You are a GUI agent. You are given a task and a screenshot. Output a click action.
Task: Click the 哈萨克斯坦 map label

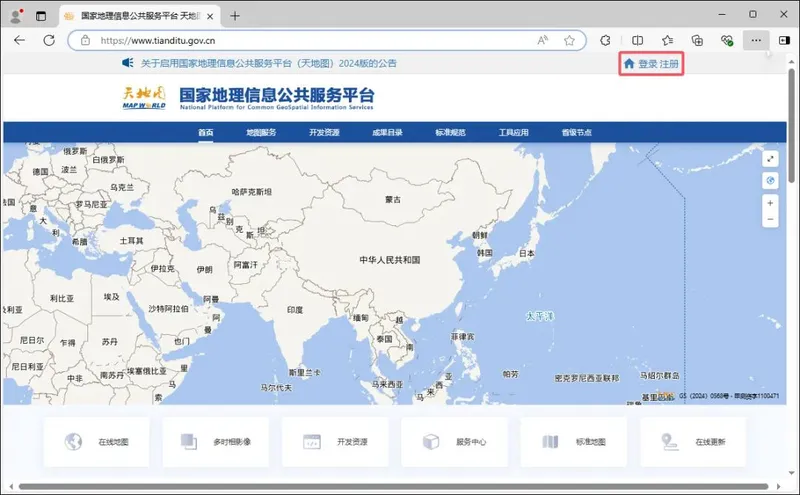[252, 192]
